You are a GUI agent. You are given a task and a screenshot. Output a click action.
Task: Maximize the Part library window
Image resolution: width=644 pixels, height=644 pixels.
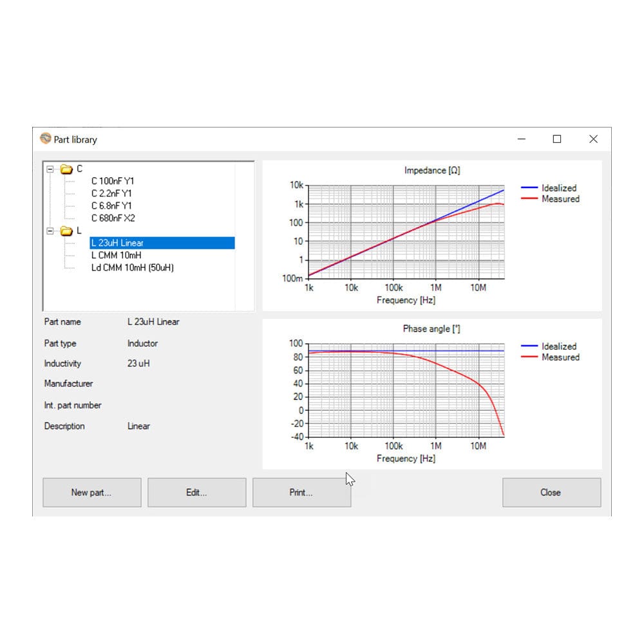[x=557, y=139]
